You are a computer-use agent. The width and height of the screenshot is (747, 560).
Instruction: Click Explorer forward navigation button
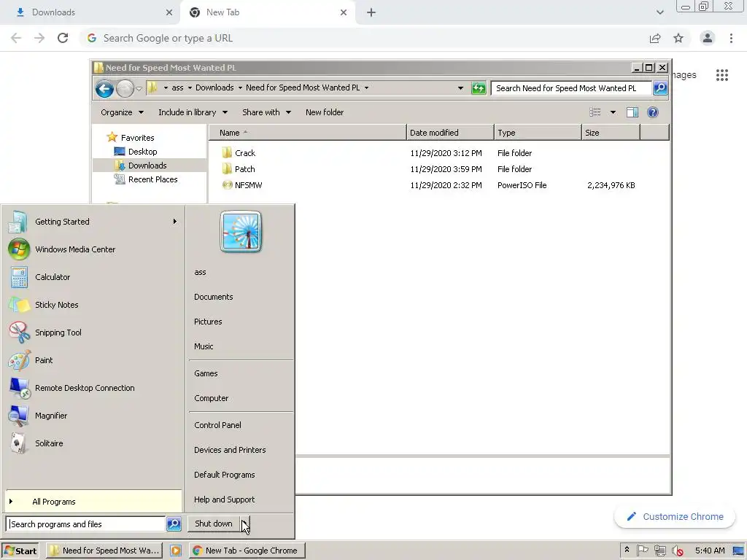click(125, 88)
